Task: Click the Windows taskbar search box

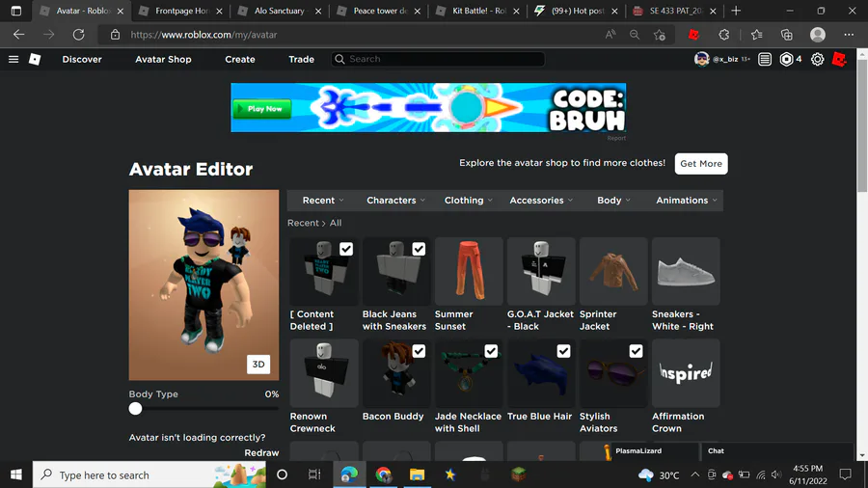Action: [x=149, y=474]
